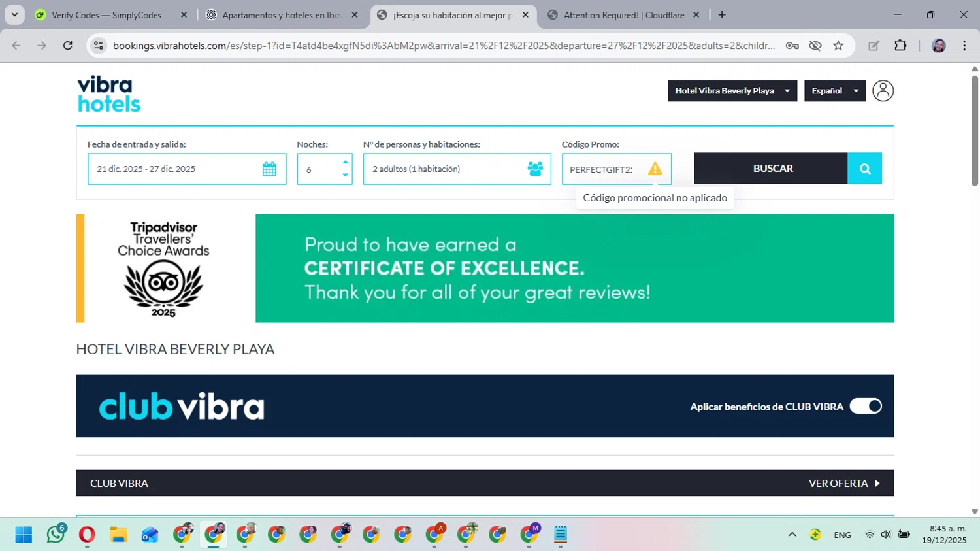Click the Tripadvisor Travellers' Choice Awards badge

pos(163,269)
